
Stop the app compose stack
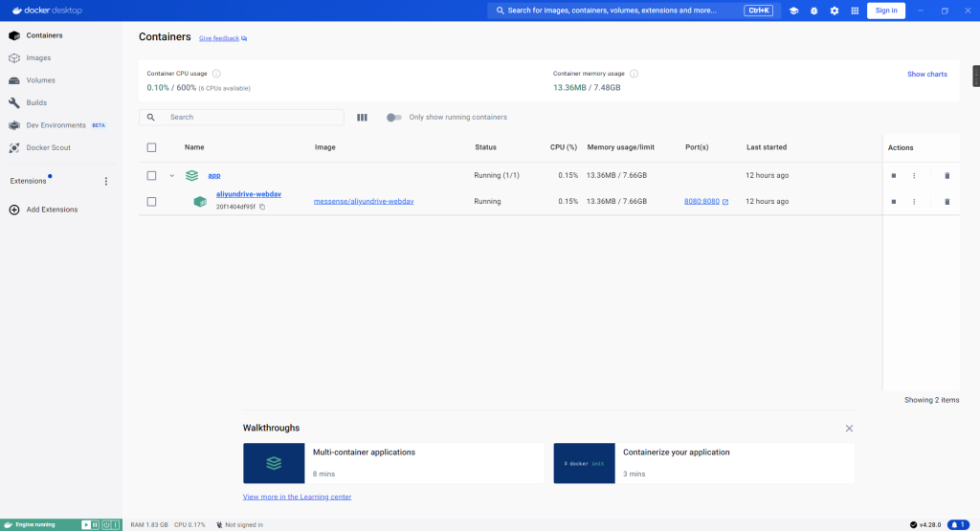click(894, 175)
